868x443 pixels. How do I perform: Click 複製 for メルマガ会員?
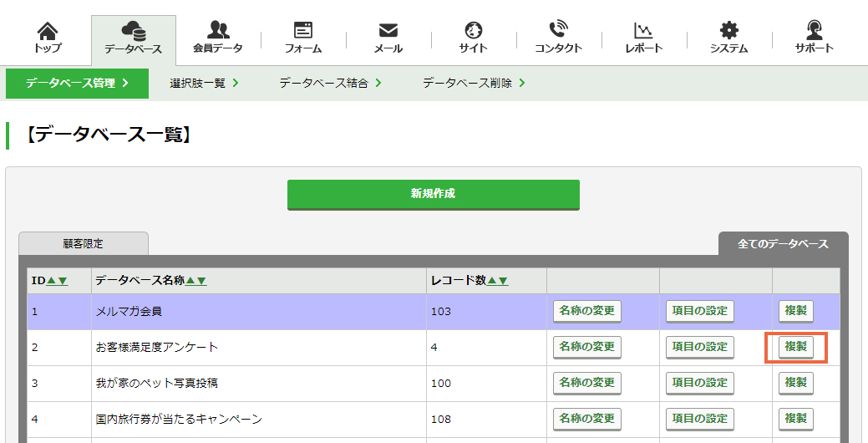coord(796,311)
